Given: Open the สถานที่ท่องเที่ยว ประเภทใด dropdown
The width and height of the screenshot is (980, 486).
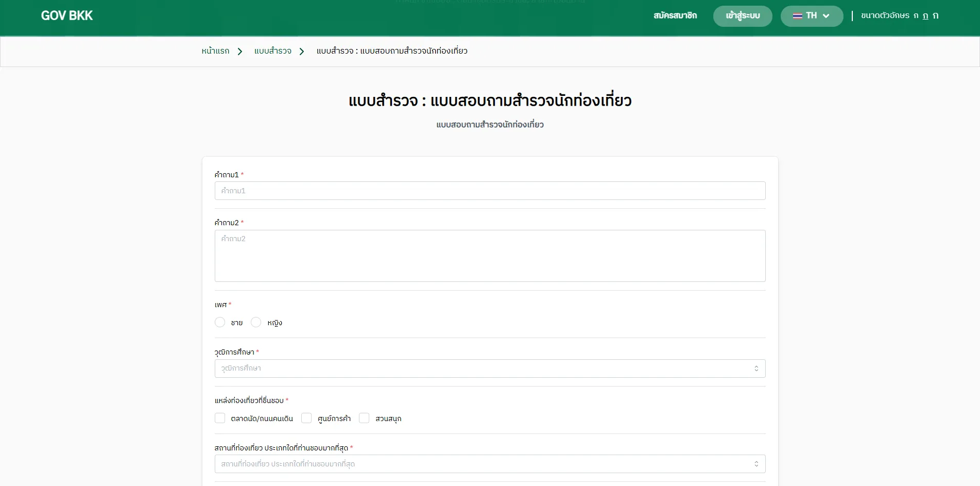Looking at the screenshot, I should tap(490, 464).
